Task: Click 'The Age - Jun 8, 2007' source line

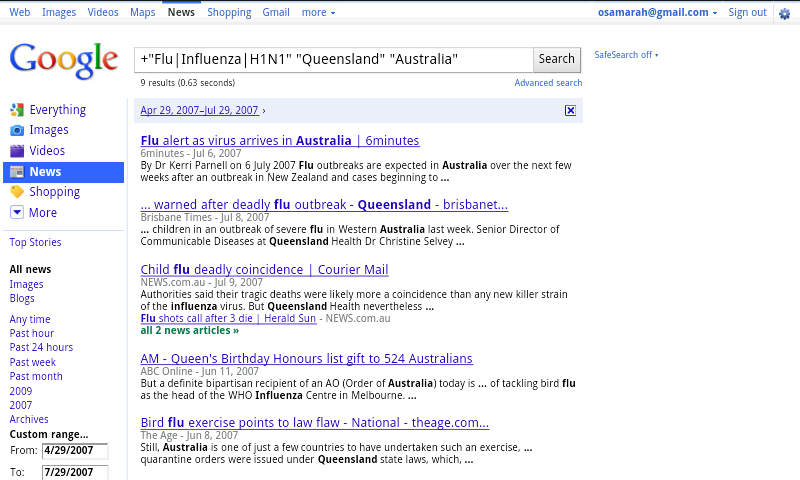Action: coord(189,436)
